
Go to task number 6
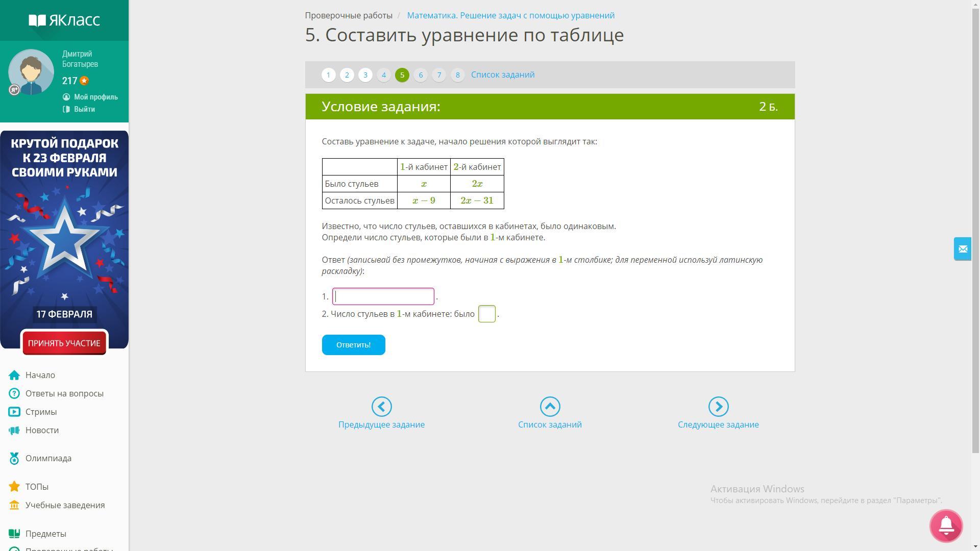tap(421, 75)
